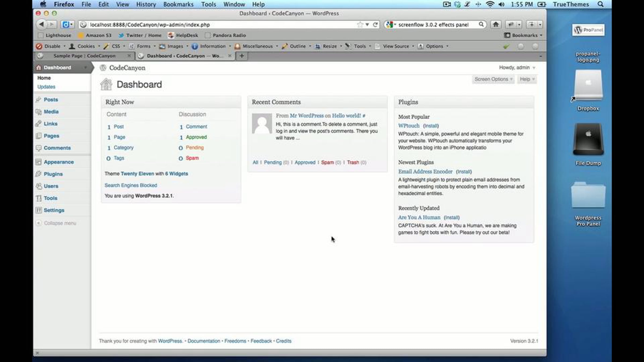Viewport: 644px width, 362px height.
Task: Click the Firefox home toolbar icon
Action: 496,24
